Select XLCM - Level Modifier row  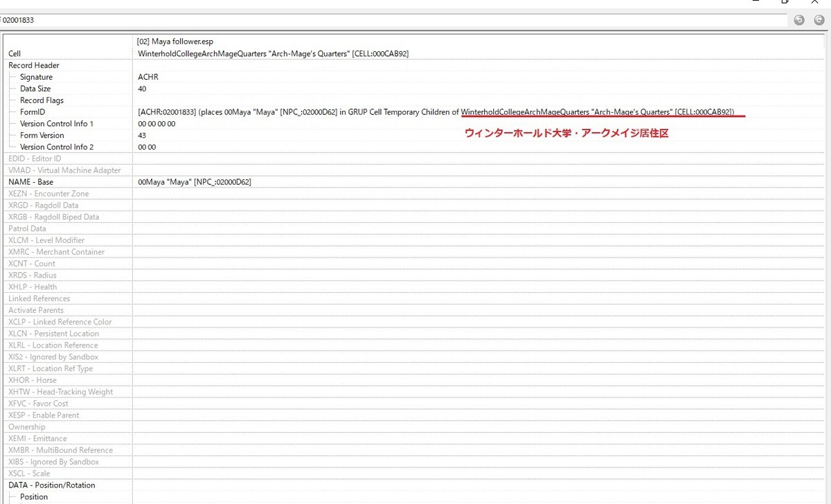pos(46,240)
